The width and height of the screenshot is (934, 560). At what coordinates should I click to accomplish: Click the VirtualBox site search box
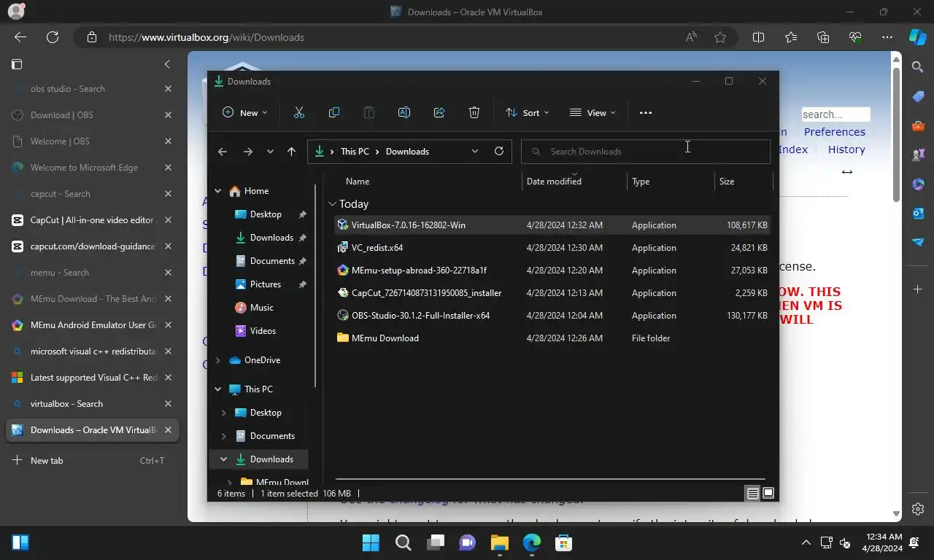click(x=835, y=114)
